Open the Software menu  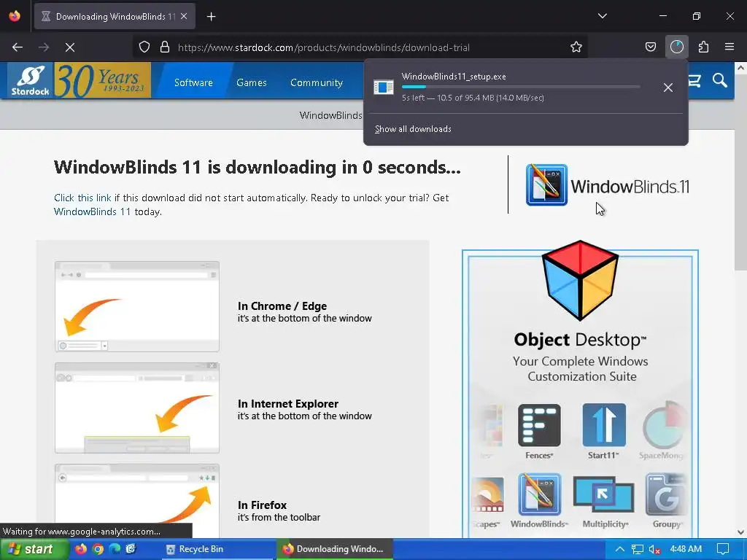click(193, 82)
